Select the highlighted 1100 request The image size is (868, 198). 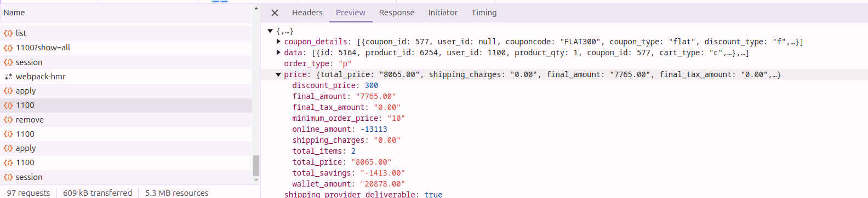[126, 105]
